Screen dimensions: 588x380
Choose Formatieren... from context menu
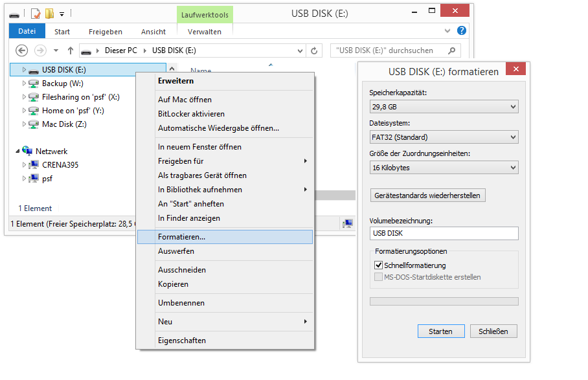pyautogui.click(x=181, y=237)
